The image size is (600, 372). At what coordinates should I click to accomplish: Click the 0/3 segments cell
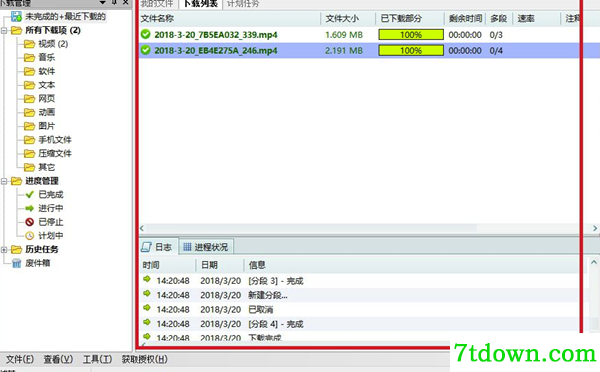[x=496, y=35]
